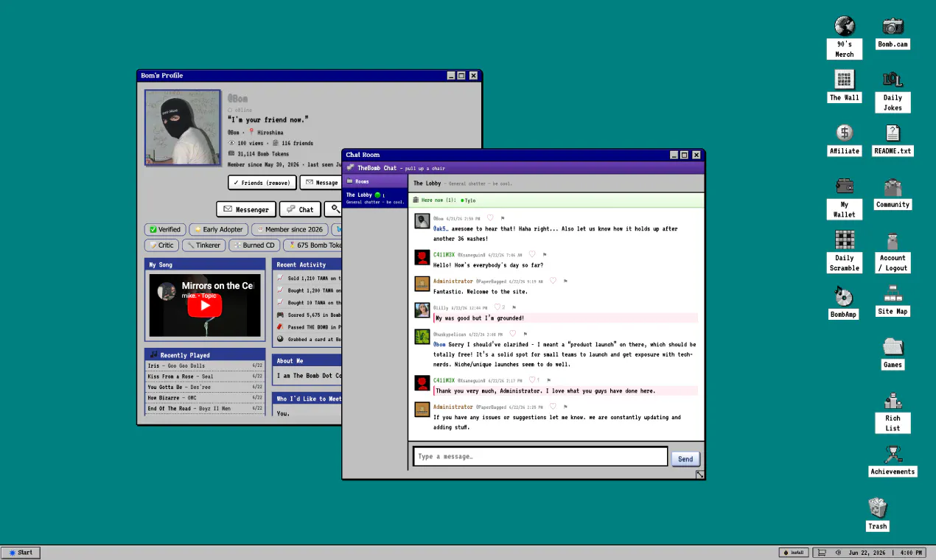Screen dimensions: 936x560
Task: Flag @huskypelican's product launch message
Action: pos(525,334)
